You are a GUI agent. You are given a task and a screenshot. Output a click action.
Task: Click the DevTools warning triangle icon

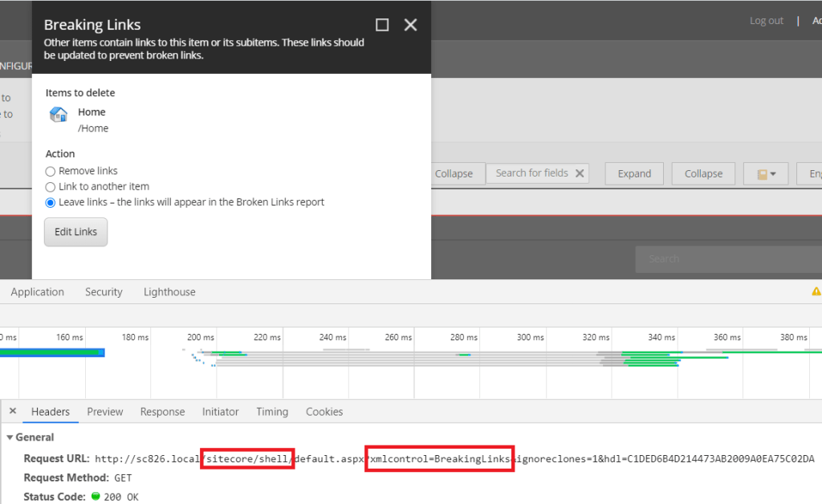pyautogui.click(x=816, y=292)
